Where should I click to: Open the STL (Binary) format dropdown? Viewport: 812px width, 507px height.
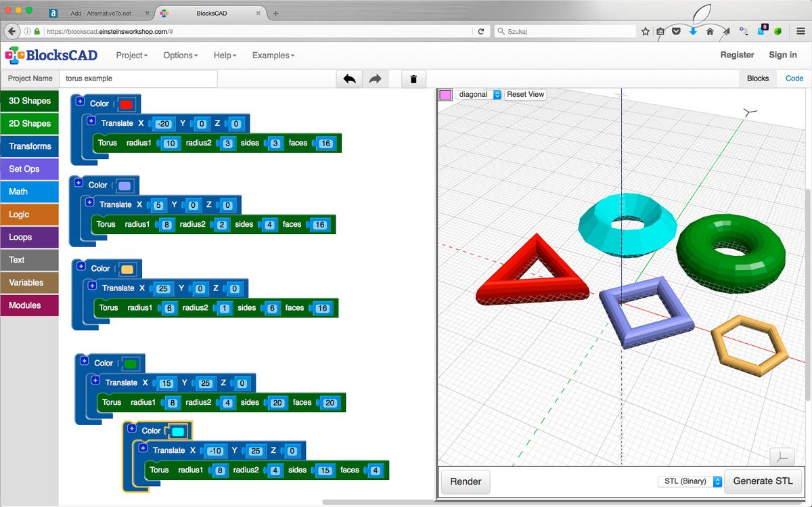[x=690, y=481]
